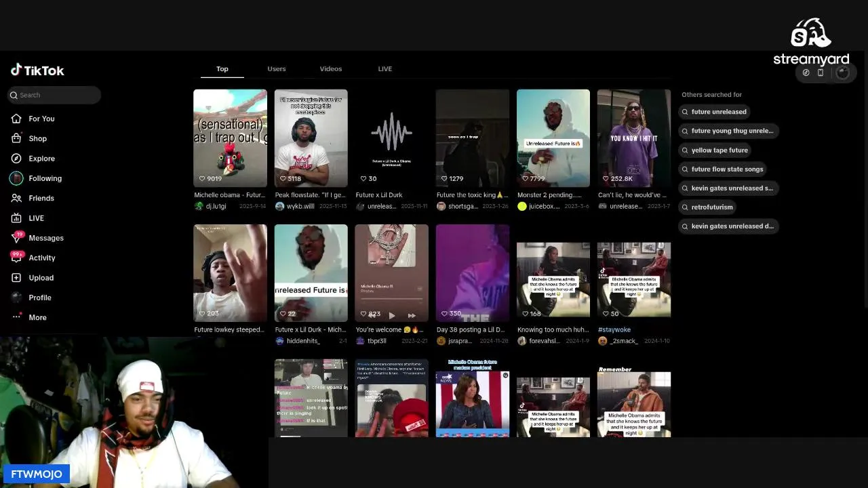
Task: Open jsrapra... username
Action: coord(460,341)
